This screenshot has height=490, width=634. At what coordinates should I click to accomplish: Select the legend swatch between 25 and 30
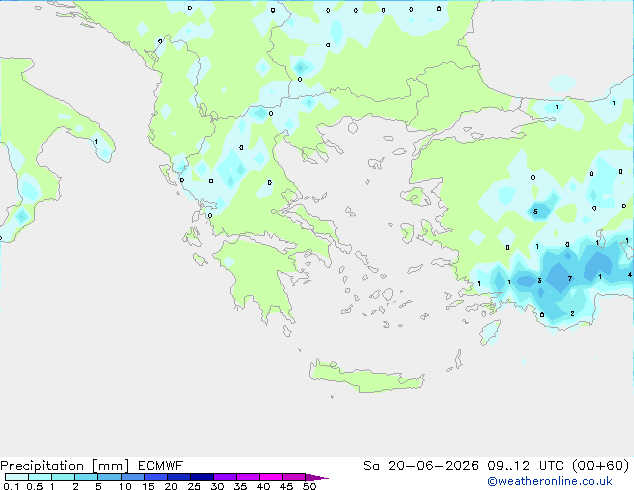click(x=201, y=477)
